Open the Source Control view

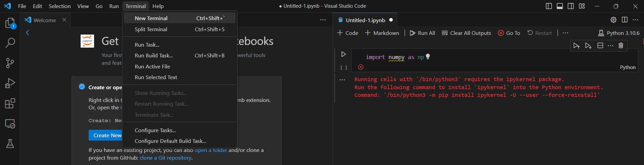(10, 63)
